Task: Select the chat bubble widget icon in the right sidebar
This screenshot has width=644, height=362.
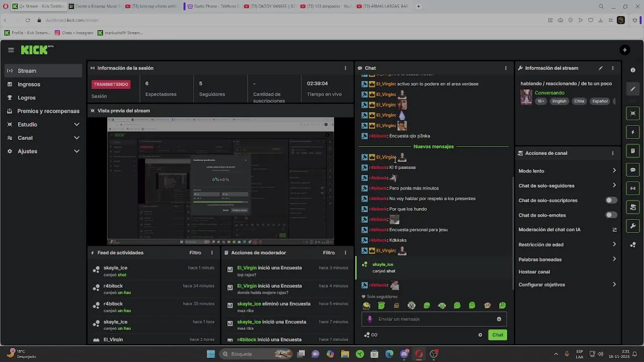Action: pyautogui.click(x=633, y=170)
